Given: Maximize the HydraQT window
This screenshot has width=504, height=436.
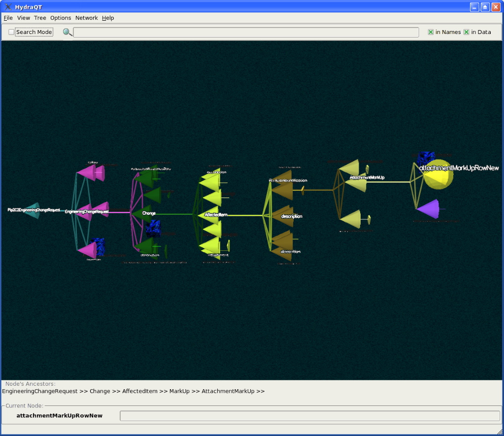Looking at the screenshot, I should 485,7.
